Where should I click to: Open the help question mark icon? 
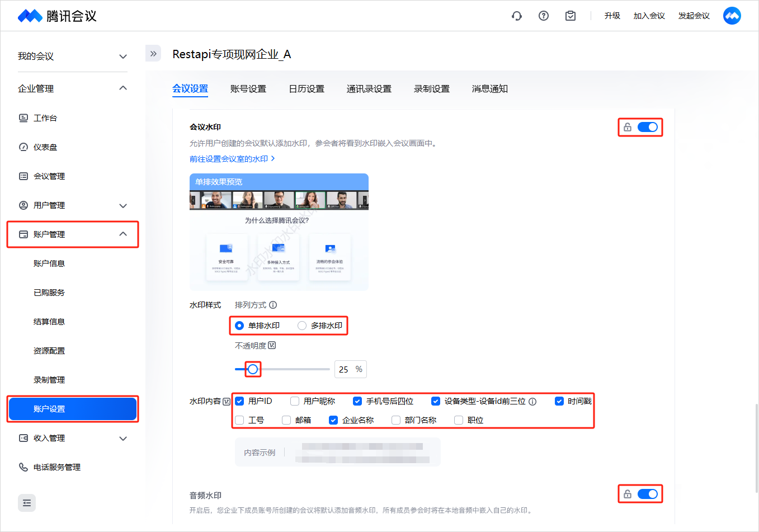[x=544, y=16]
